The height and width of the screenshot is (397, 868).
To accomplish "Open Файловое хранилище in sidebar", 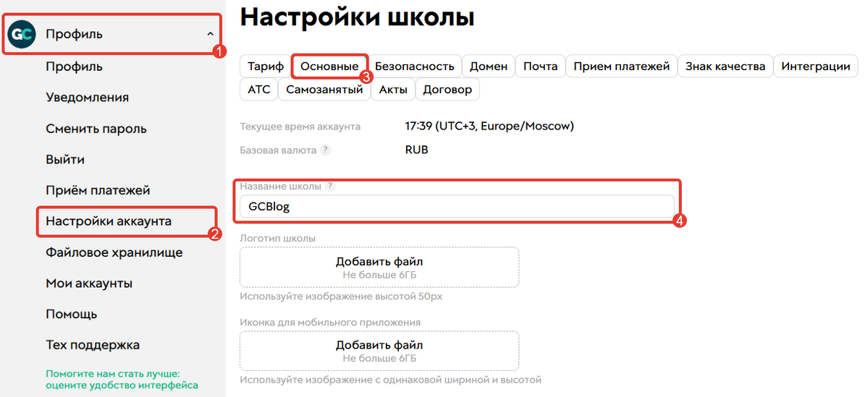I will point(114,252).
